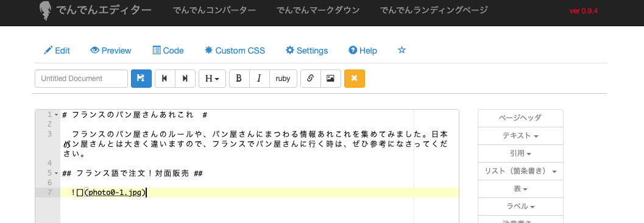
Task: Click the heading line フランスのパン屋さんあれこれ
Action: [135, 115]
